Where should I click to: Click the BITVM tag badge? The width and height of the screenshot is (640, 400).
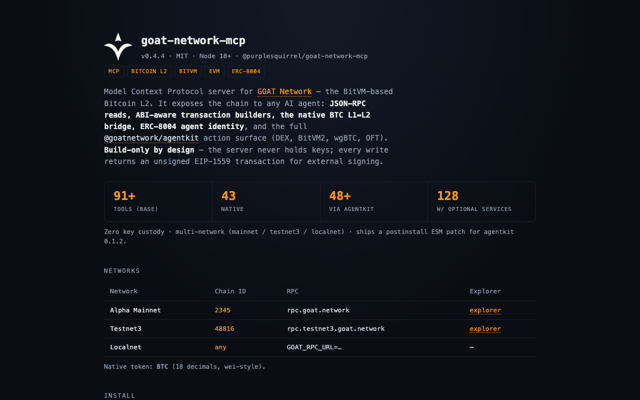point(188,71)
